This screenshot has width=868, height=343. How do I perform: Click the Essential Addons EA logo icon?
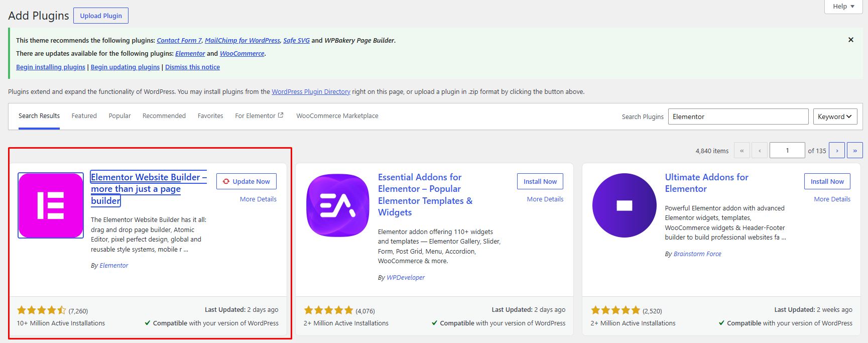tap(338, 205)
